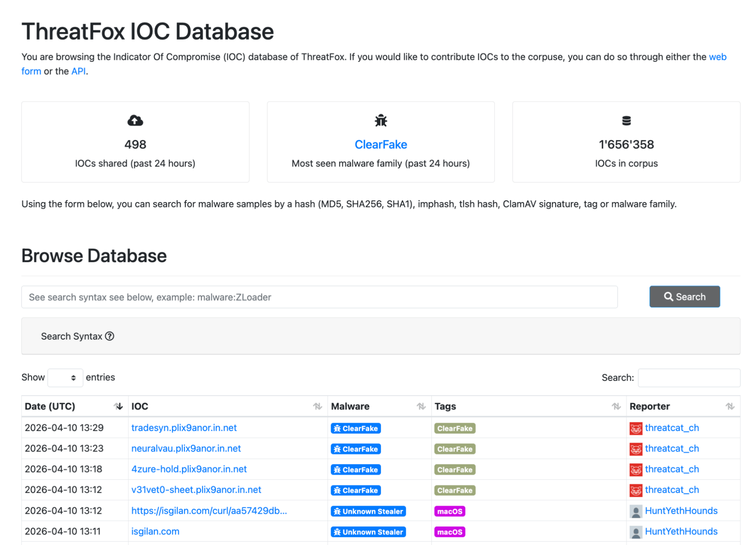Image resolution: width=756 pixels, height=545 pixels.
Task: Open threatcat_ch reporter in 13:23 row
Action: click(672, 448)
